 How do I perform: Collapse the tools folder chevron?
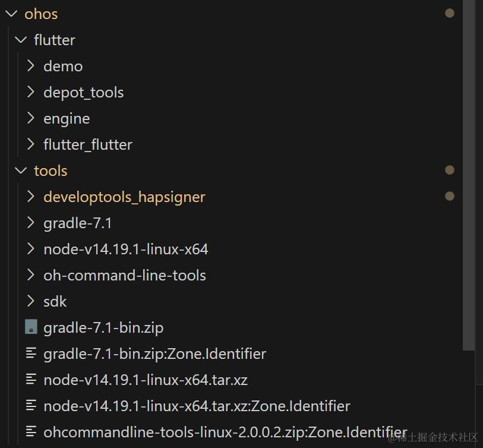(x=21, y=171)
